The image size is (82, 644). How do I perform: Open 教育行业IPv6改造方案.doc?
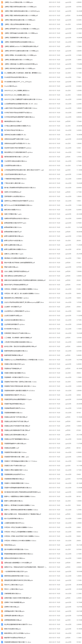click(14, 240)
